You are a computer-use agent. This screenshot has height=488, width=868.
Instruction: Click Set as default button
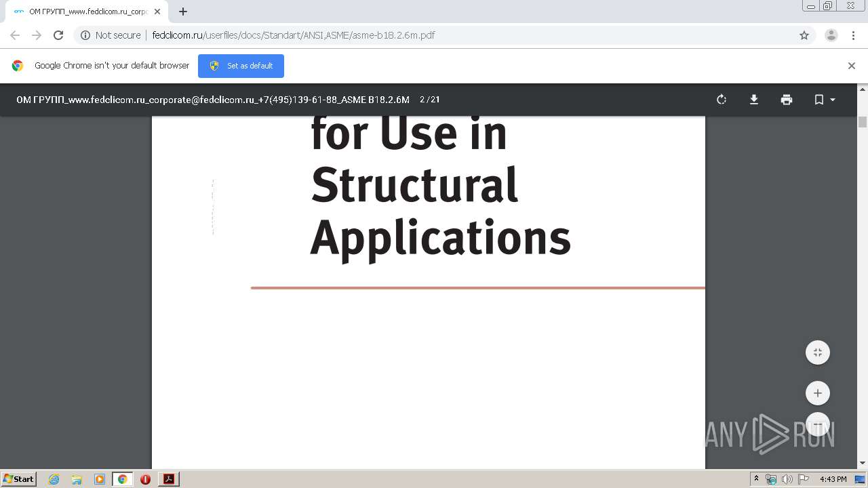[x=241, y=66]
